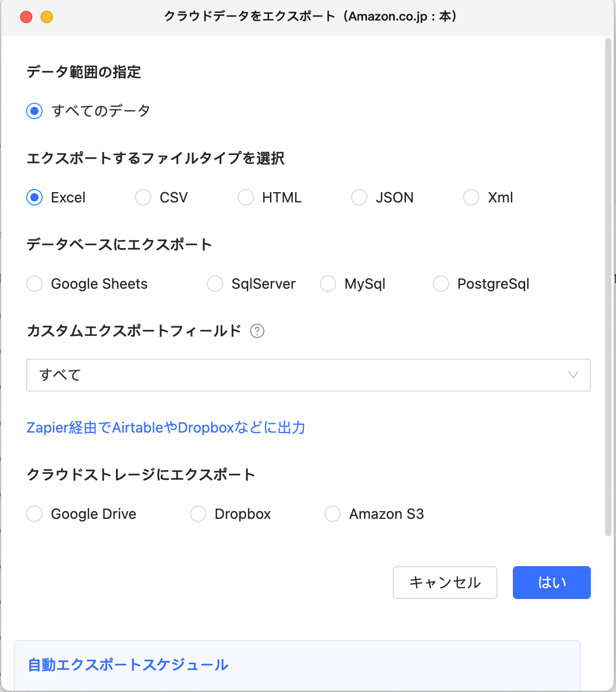Choose Excel as export file type
Viewport: 616px width, 692px height.
coord(34,197)
